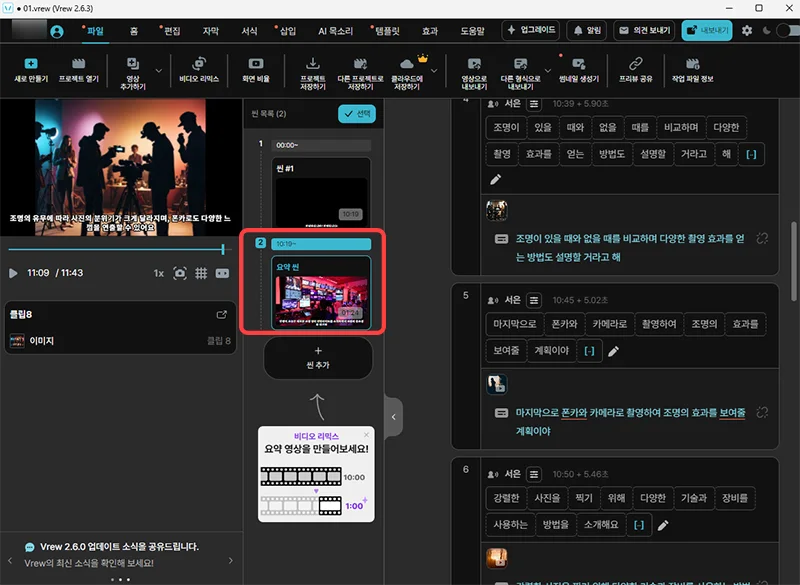Click clip 5 image thumbnail
The height and width of the screenshot is (585, 800).
496,384
